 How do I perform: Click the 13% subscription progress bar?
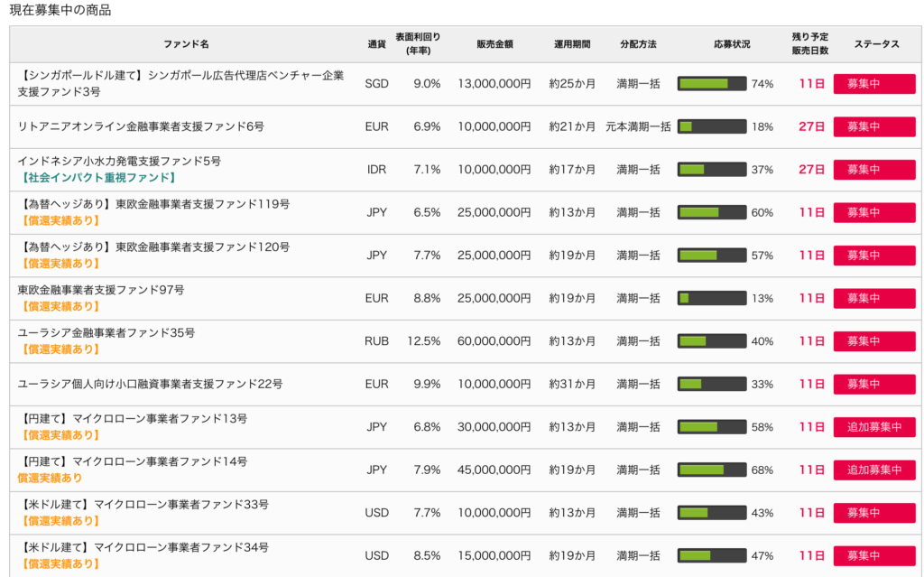tap(712, 299)
